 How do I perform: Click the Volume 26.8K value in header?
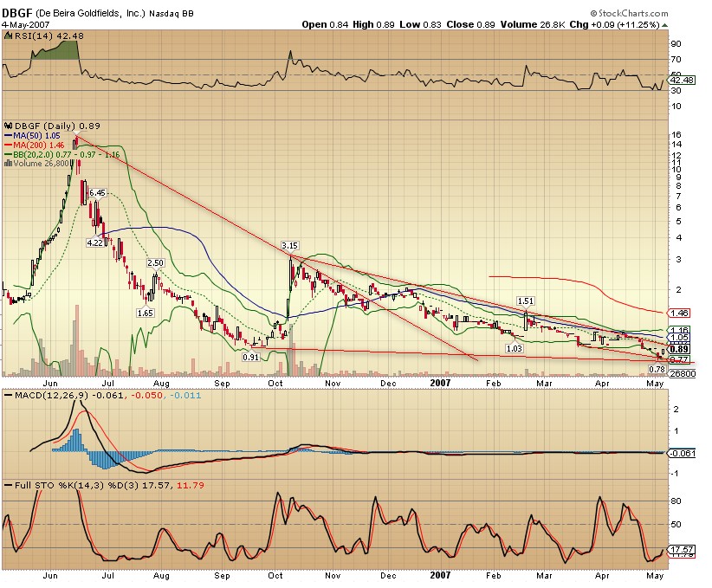pyautogui.click(x=533, y=24)
